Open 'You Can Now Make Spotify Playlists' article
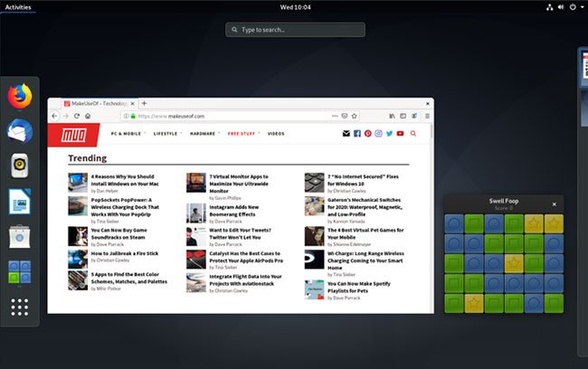The image size is (588, 369). tap(359, 288)
